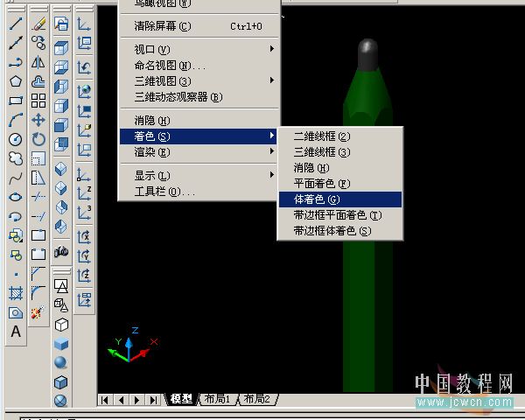Select the Move tool

38,120
